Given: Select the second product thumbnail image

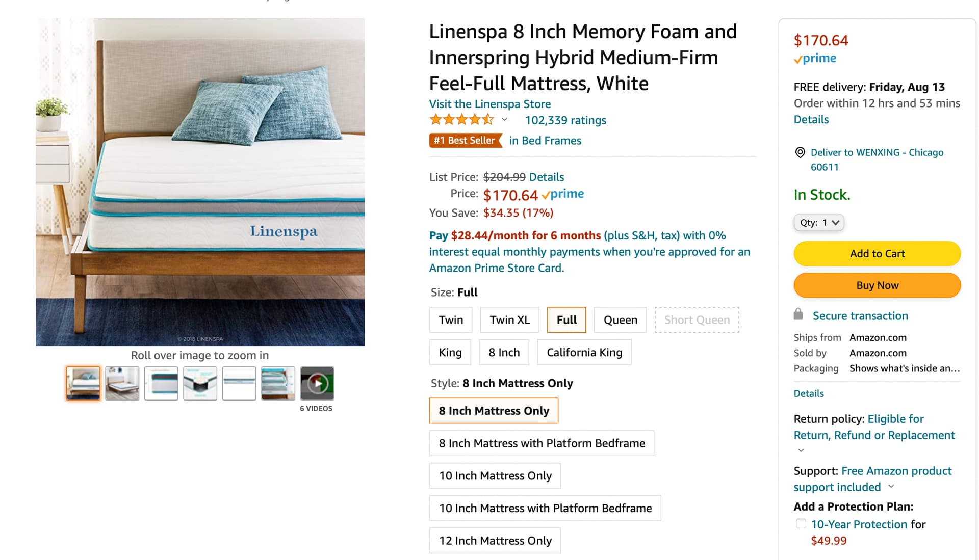Looking at the screenshot, I should pyautogui.click(x=122, y=383).
